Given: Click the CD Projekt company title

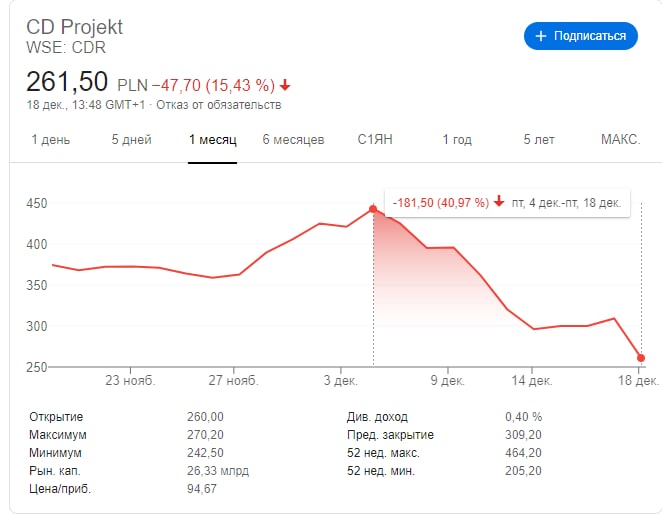Looking at the screenshot, I should (x=75, y=26).
